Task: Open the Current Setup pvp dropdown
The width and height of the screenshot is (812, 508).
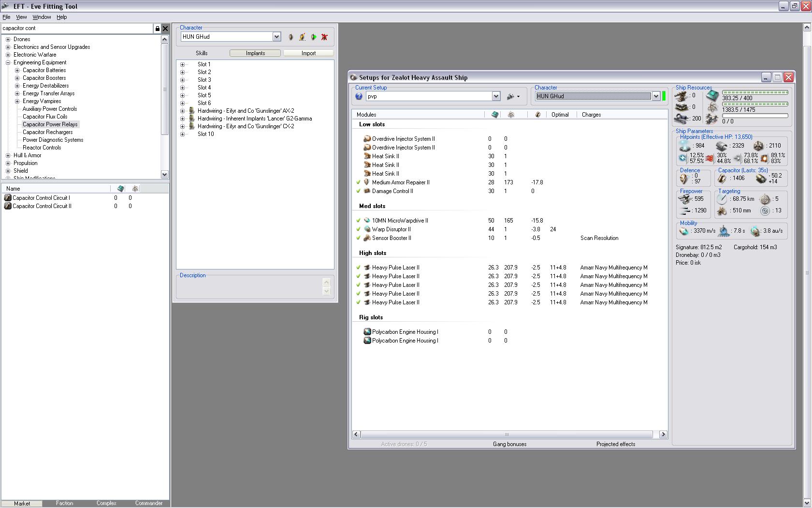Action: pos(496,96)
